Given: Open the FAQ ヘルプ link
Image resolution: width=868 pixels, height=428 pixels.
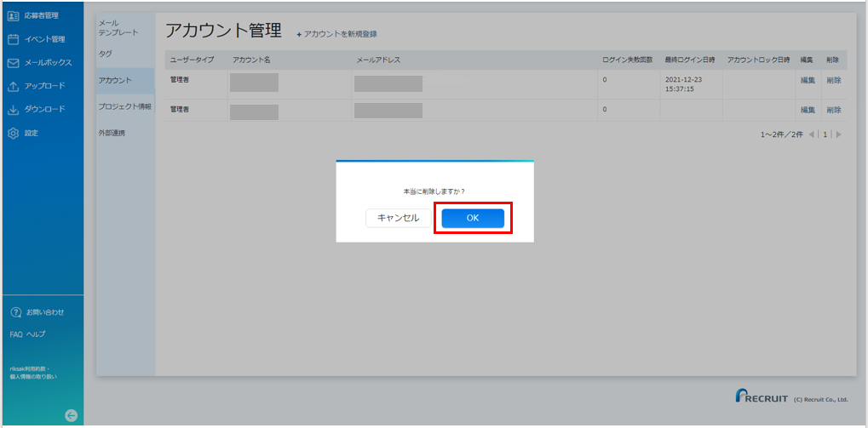Looking at the screenshot, I should [x=27, y=334].
